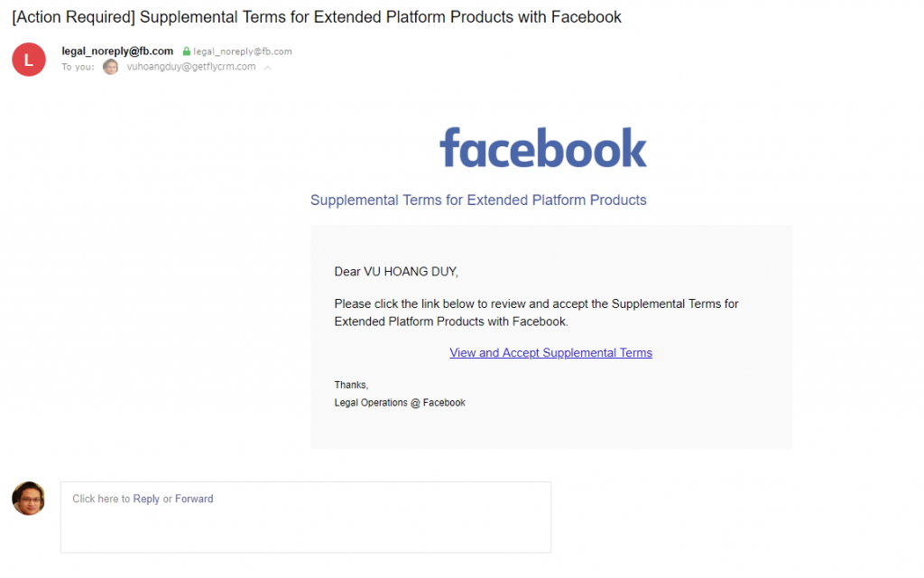Click the Legal Operations @ Facebook signature
Viewport: 924px width, 578px height.
point(400,403)
